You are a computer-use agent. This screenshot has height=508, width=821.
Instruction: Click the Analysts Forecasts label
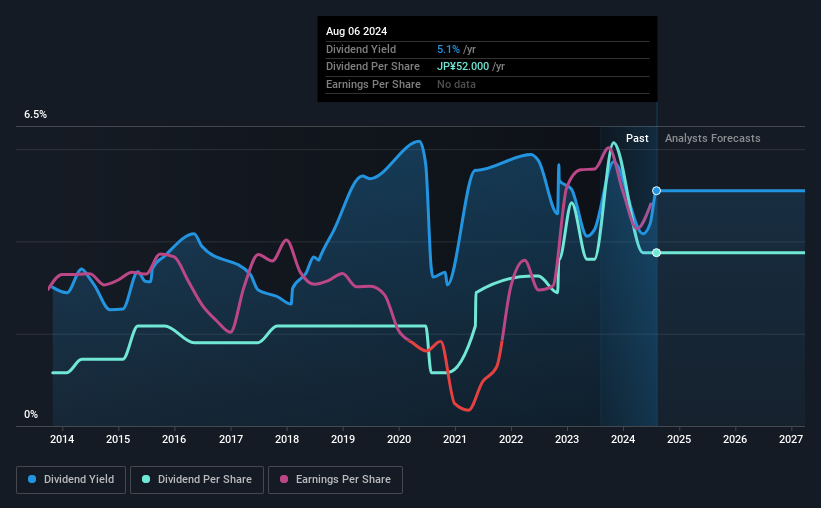pos(713,138)
